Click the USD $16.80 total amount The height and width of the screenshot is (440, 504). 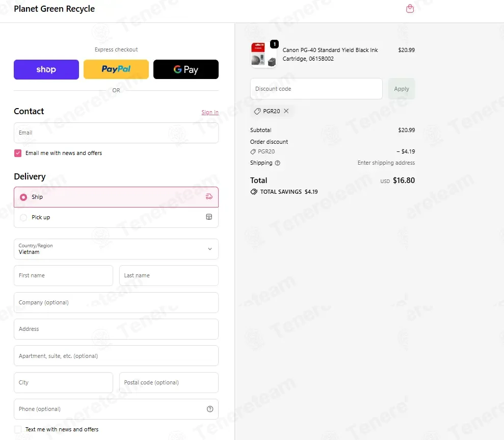point(397,180)
